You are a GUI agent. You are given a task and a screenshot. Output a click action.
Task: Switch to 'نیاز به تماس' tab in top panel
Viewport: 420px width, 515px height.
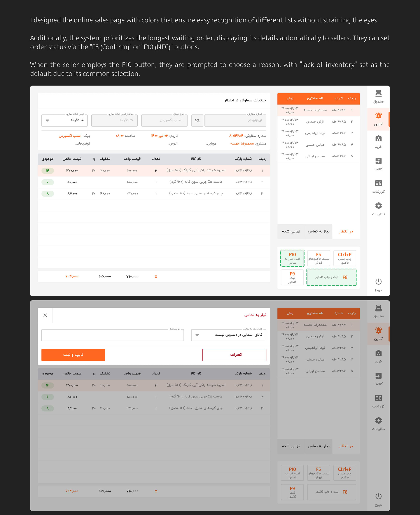pos(318,231)
